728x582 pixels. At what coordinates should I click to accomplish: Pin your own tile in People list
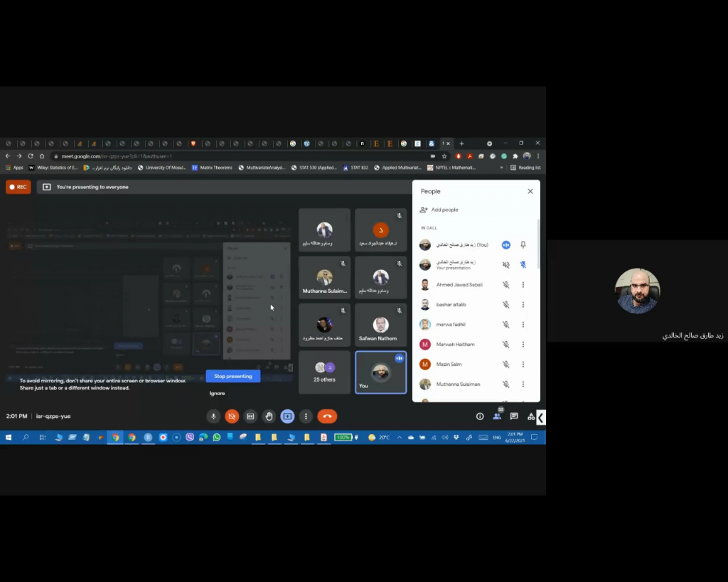coord(523,245)
